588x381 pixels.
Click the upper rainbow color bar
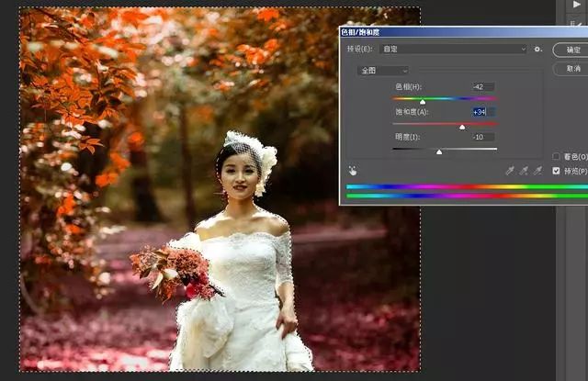click(x=468, y=186)
